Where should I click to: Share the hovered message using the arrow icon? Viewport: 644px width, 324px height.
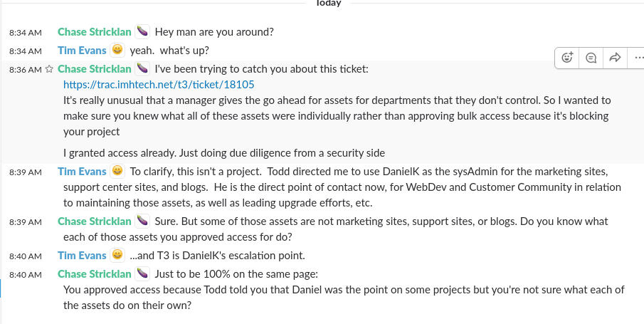pos(616,58)
